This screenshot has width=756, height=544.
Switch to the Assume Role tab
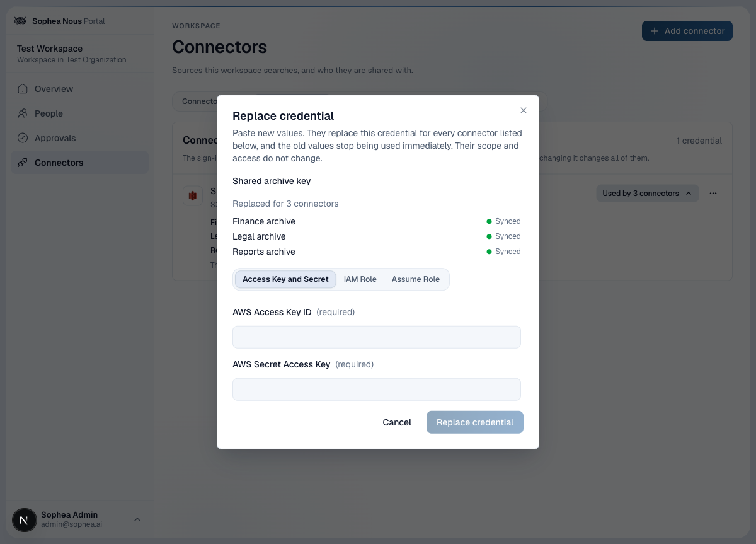416,279
